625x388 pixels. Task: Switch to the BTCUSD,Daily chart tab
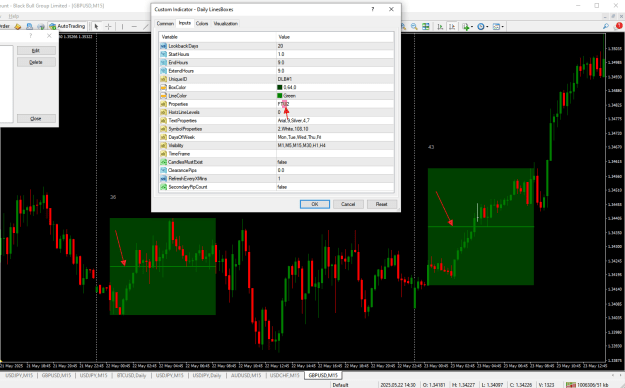(x=131, y=375)
